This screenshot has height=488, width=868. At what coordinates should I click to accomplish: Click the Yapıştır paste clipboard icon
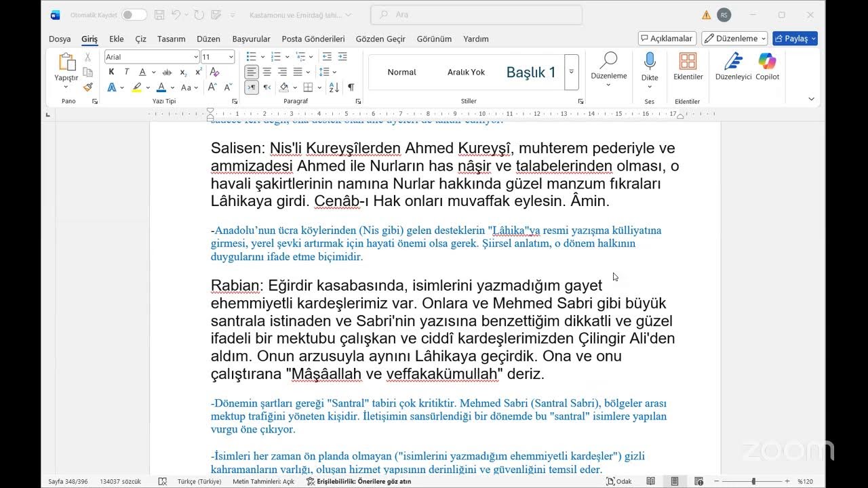(x=66, y=62)
